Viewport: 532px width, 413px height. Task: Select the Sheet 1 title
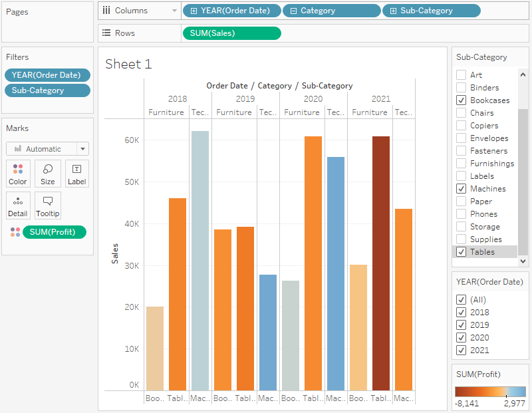(128, 64)
